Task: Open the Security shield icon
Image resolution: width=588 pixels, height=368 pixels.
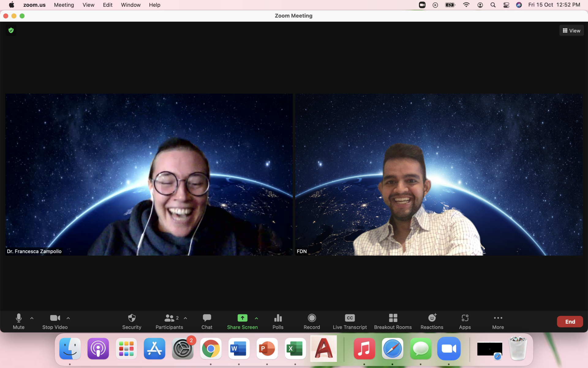Action: [132, 318]
